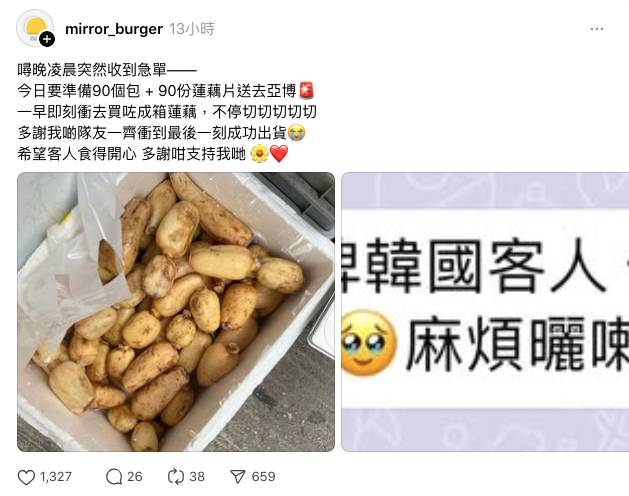Open the 659 shares count
Screen dimensions: 629x496
[x=263, y=477]
